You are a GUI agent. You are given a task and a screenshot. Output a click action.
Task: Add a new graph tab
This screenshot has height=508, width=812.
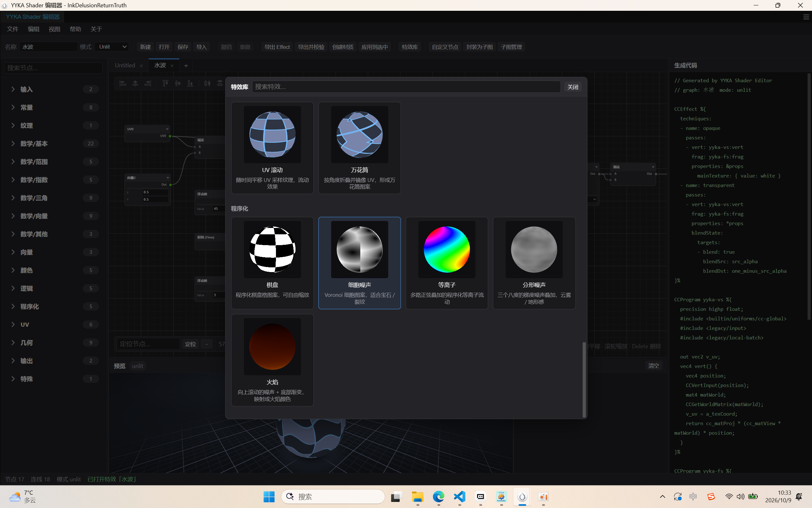click(186, 65)
